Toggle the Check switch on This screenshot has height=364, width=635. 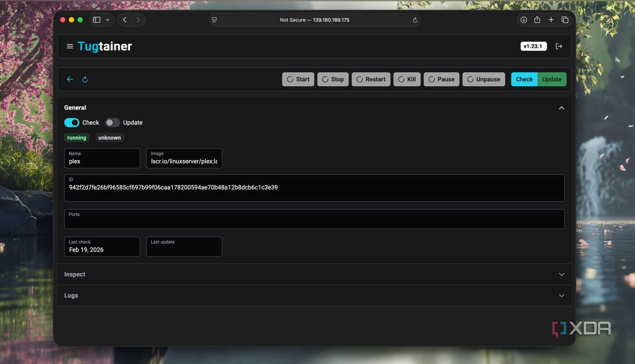click(x=72, y=122)
